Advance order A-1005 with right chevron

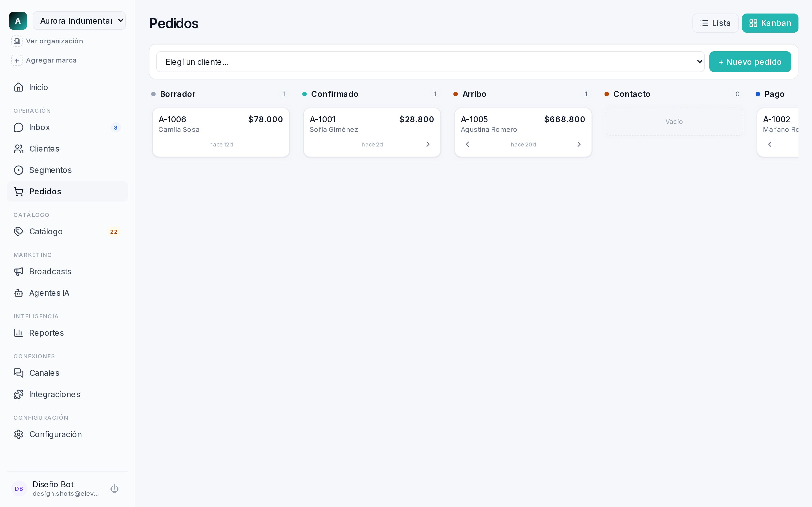[579, 144]
